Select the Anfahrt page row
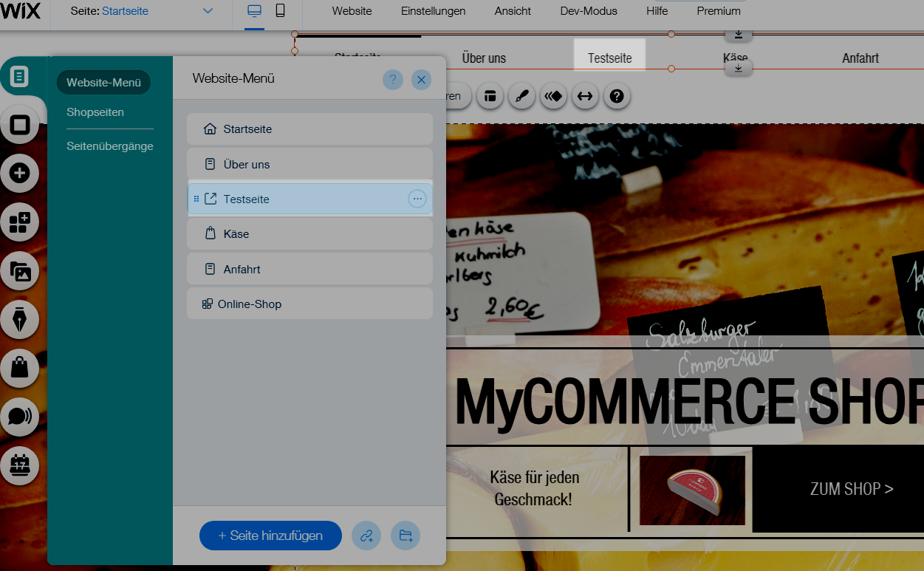924x571 pixels. pyautogui.click(x=309, y=269)
